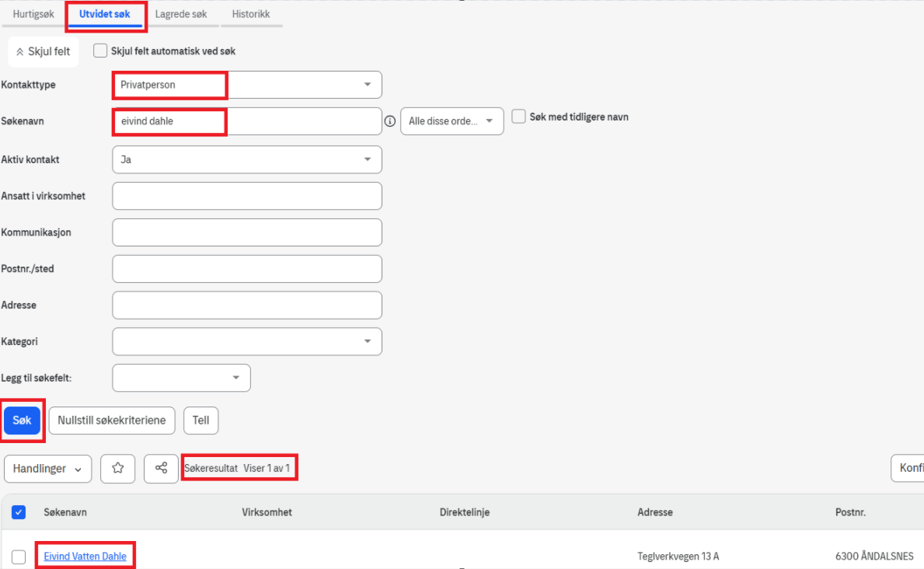
Task: Open the Eivind Vatten Dahle contact link
Action: point(85,557)
